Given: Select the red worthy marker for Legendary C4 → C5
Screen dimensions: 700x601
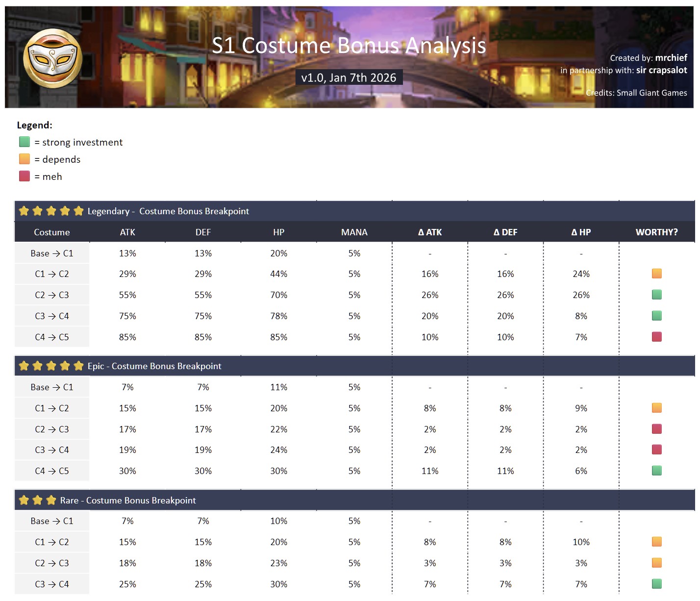Looking at the screenshot, I should tap(656, 337).
